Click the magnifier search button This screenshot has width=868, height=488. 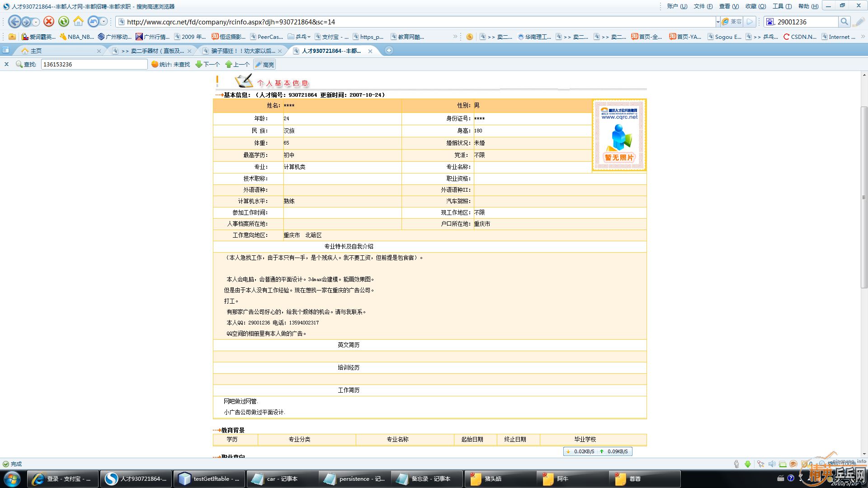tap(844, 22)
